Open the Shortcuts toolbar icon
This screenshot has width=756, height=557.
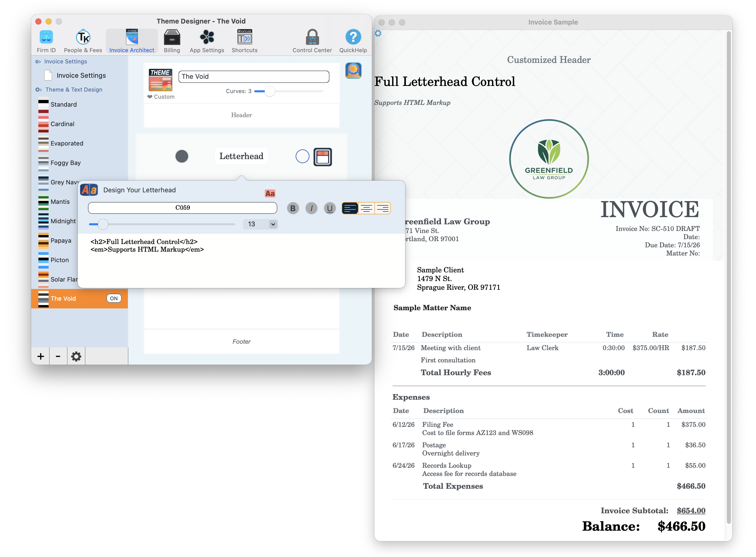tap(244, 41)
